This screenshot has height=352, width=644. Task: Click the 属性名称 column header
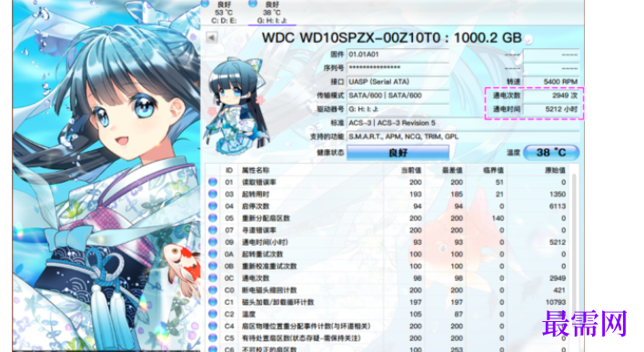point(256,170)
